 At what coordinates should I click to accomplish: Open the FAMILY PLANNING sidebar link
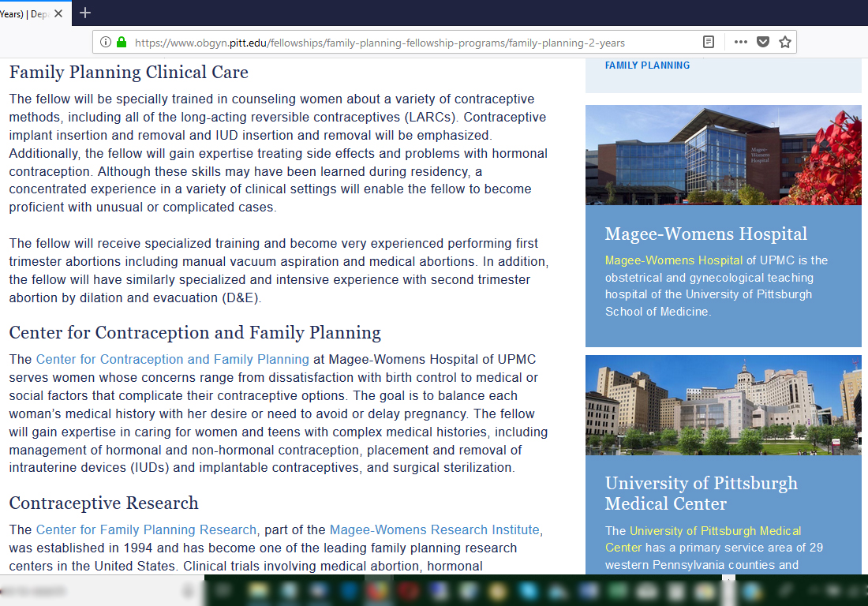click(647, 65)
